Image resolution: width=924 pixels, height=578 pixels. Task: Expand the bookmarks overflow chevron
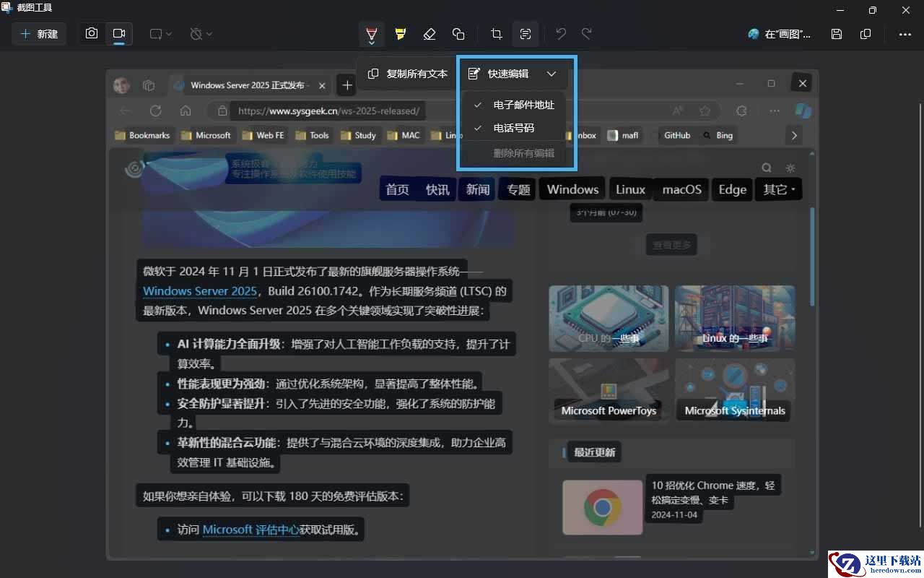coord(794,135)
